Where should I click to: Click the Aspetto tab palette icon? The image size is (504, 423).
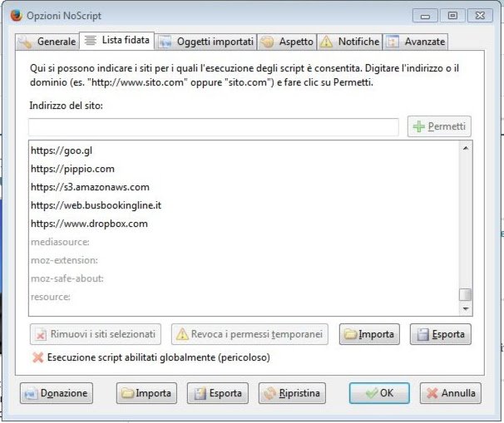click(x=267, y=42)
